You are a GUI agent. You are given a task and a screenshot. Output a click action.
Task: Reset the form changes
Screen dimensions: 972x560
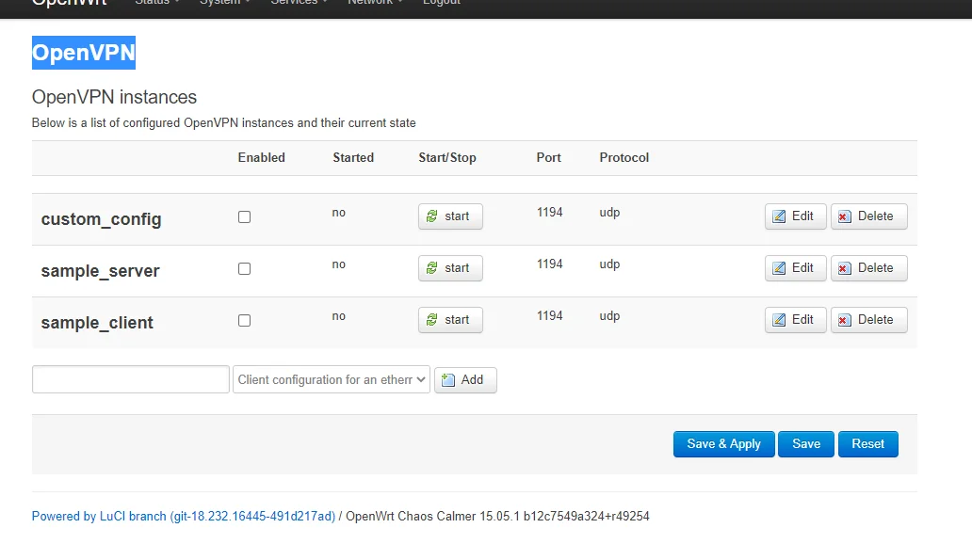(868, 444)
